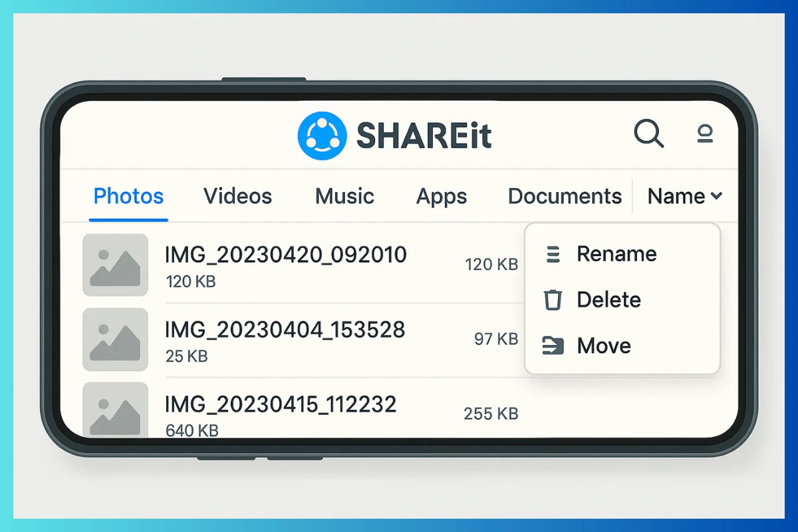Click the SHAREit logo icon
Image resolution: width=798 pixels, height=532 pixels.
point(322,136)
